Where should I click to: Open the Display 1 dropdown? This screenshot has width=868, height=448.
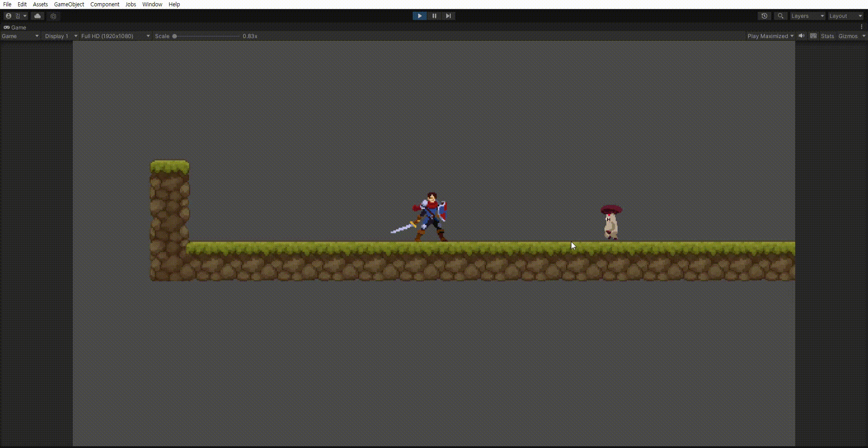pyautogui.click(x=61, y=36)
